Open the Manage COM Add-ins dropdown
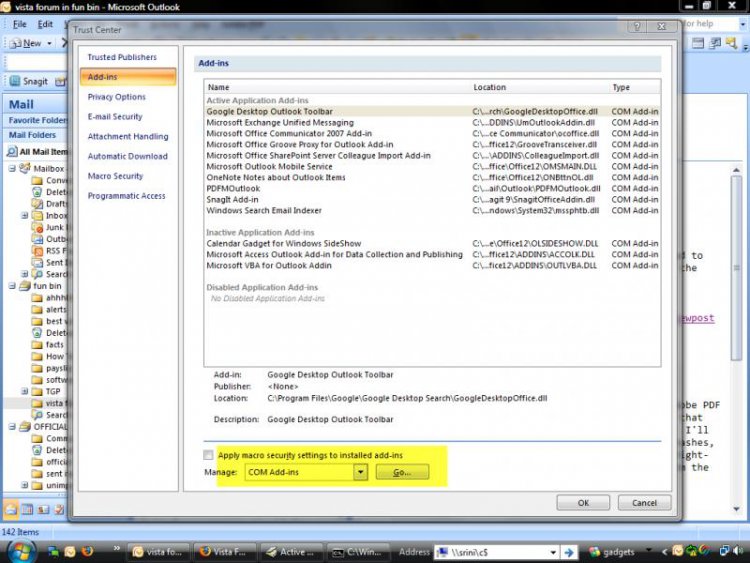Image resolution: width=750 pixels, height=563 pixels. [361, 472]
